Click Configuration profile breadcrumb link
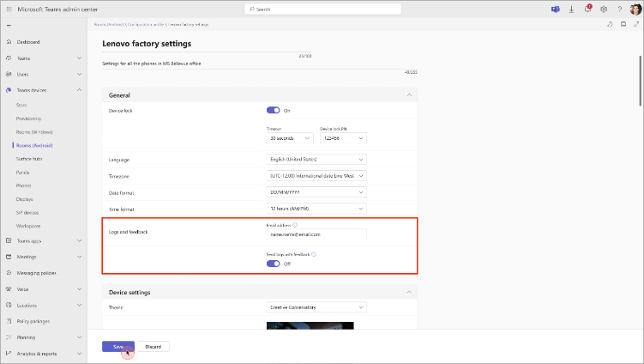The width and height of the screenshot is (644, 364). pyautogui.click(x=147, y=25)
